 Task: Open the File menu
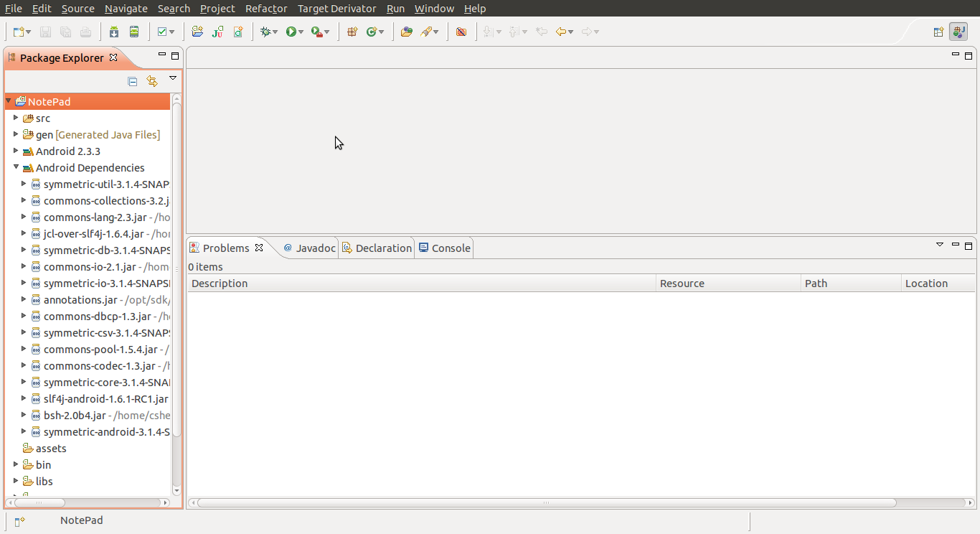(14, 9)
